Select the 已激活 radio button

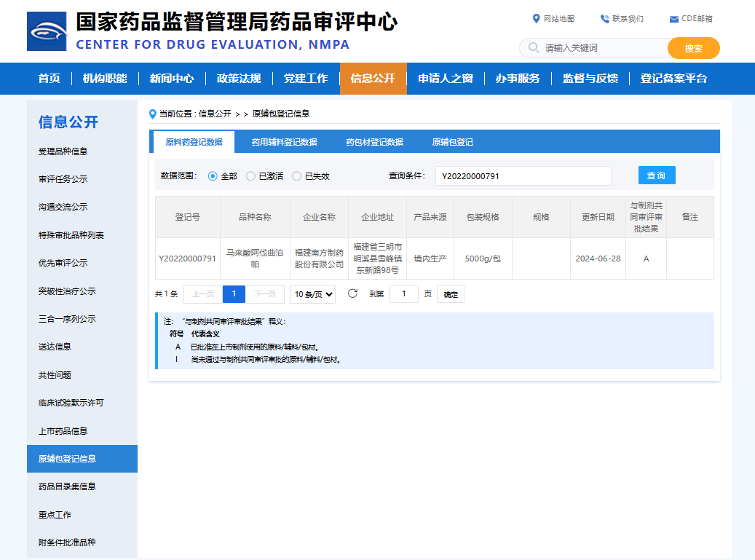pos(250,175)
